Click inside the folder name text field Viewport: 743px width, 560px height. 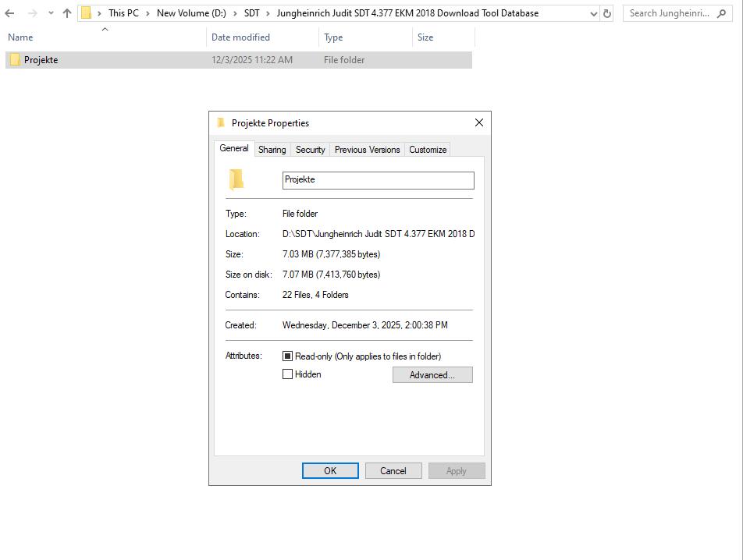pyautogui.click(x=378, y=180)
